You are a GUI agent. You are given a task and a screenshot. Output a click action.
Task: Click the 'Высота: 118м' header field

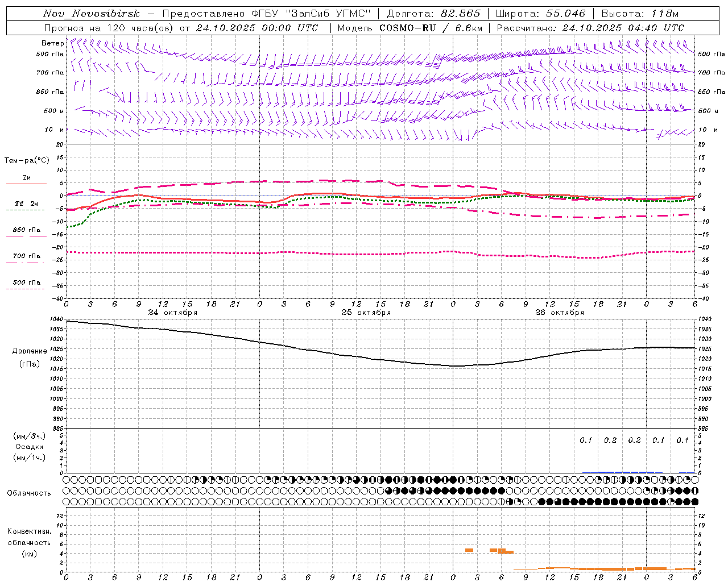(x=640, y=14)
